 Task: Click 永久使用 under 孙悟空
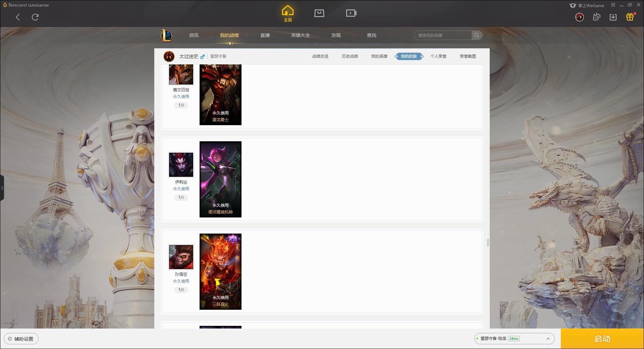181,281
